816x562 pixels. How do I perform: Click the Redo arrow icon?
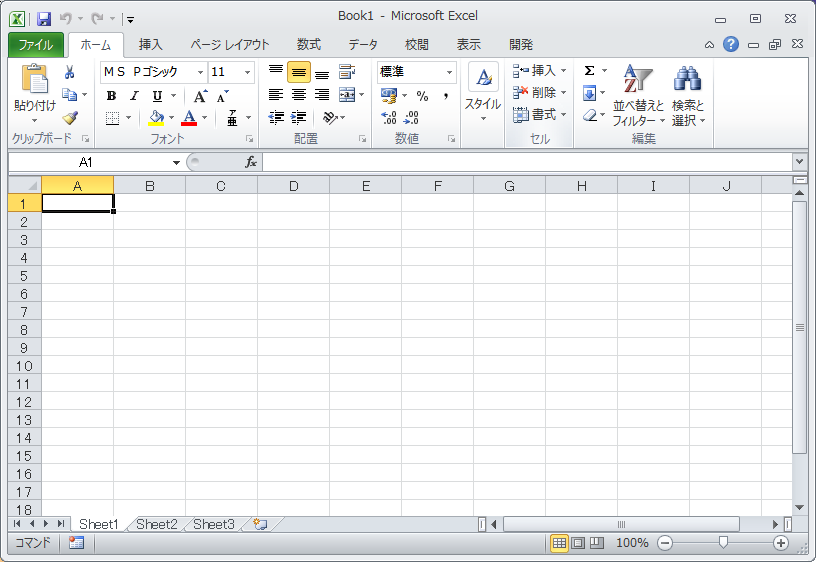[x=97, y=19]
